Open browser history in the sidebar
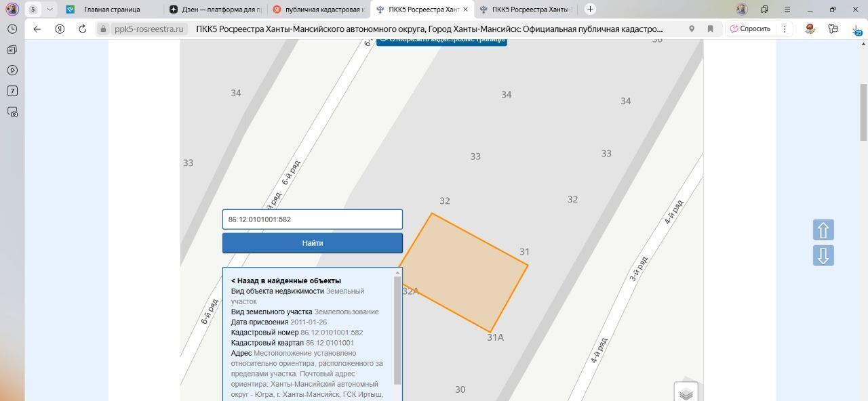 pos(12,29)
